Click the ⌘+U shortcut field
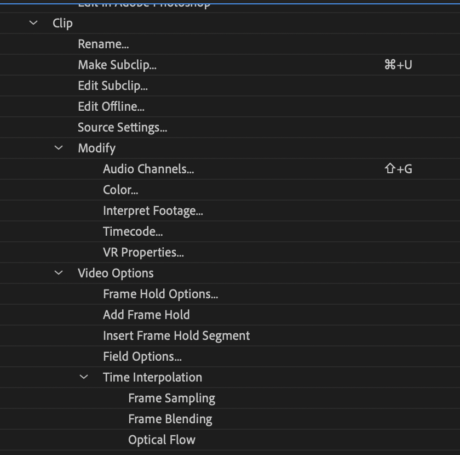460x455 pixels. click(398, 65)
